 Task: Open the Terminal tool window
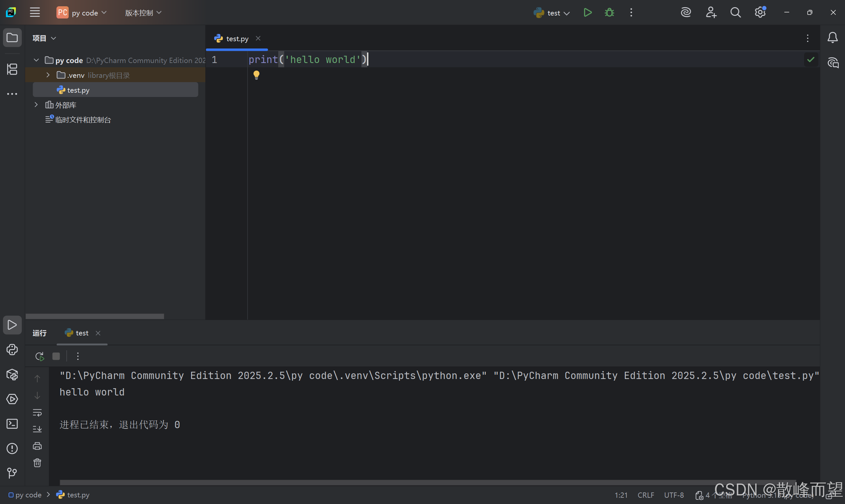click(12, 424)
